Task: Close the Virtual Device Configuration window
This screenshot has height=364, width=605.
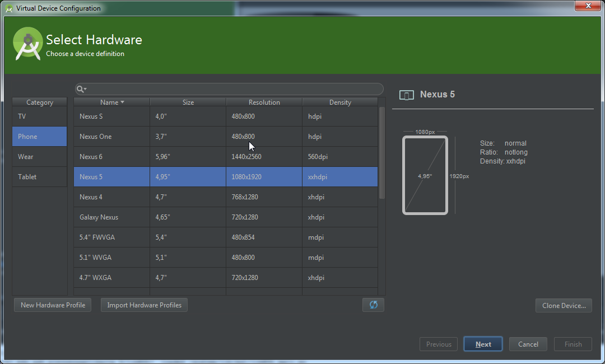Action: click(588, 6)
